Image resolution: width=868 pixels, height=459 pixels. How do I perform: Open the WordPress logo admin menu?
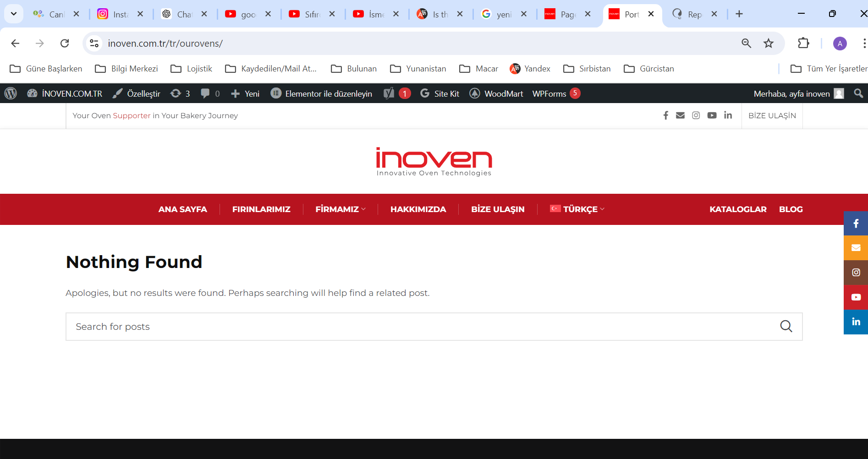pyautogui.click(x=11, y=93)
